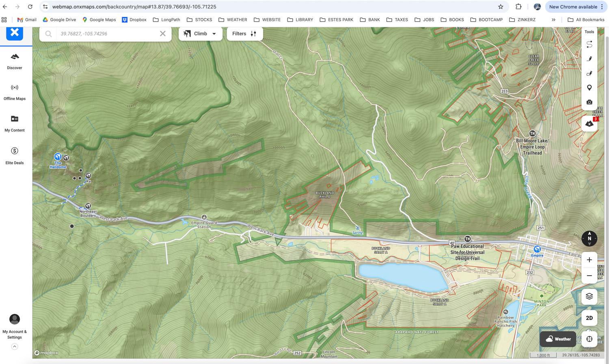
Task: Expand the account menu chevron
Action: [15, 347]
